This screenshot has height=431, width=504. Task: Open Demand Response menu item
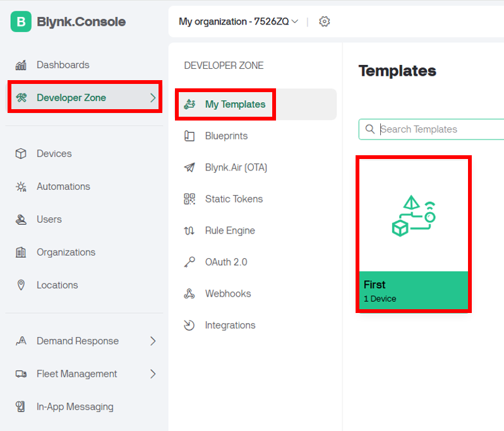coord(85,341)
